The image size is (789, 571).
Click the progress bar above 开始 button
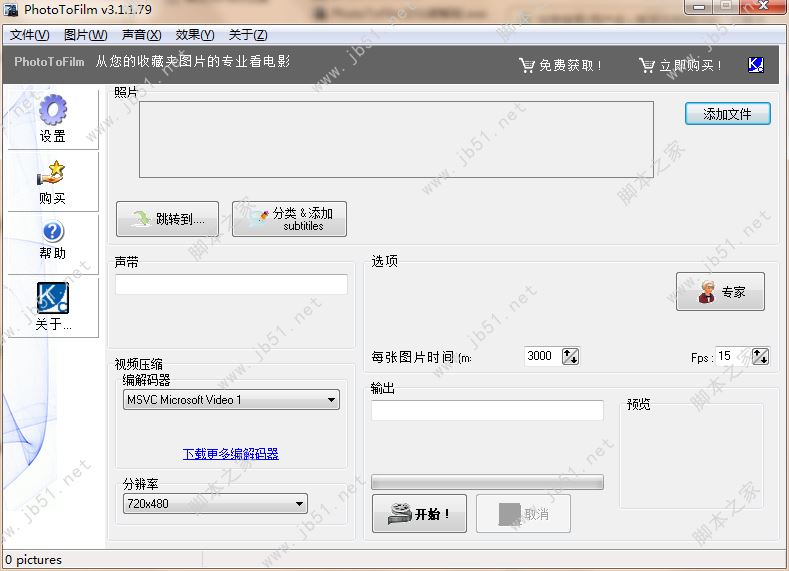click(487, 482)
